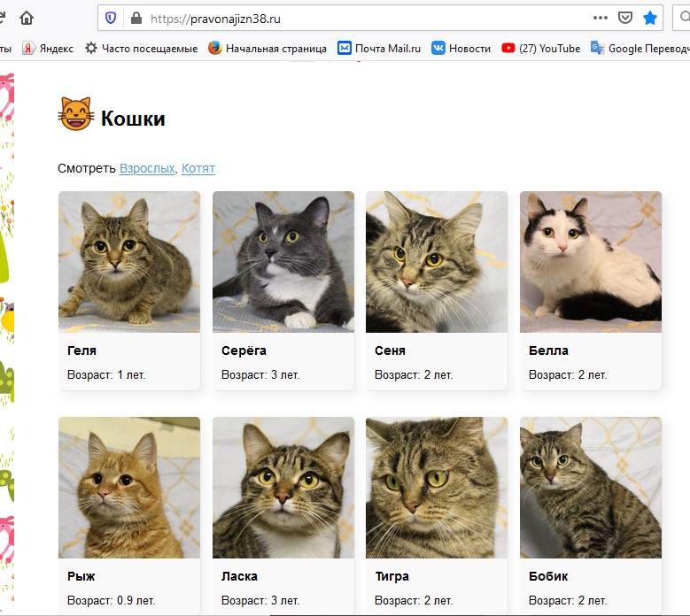Click the Save to Pocket icon
Viewport: 690px width, 616px height.
[x=625, y=18]
